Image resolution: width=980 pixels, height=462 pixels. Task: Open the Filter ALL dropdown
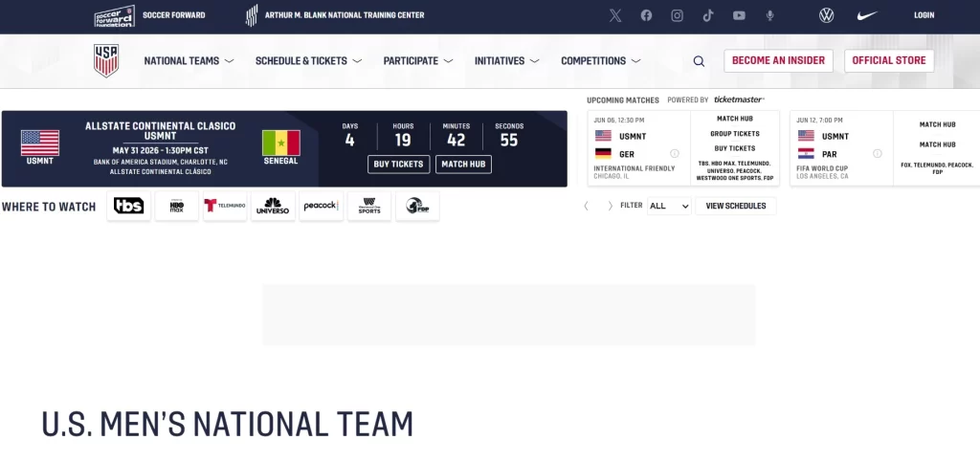(669, 206)
